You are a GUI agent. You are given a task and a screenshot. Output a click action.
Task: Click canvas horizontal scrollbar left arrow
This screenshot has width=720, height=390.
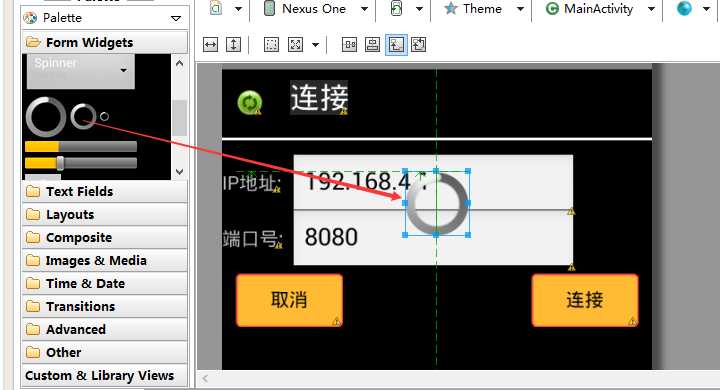tap(205, 379)
